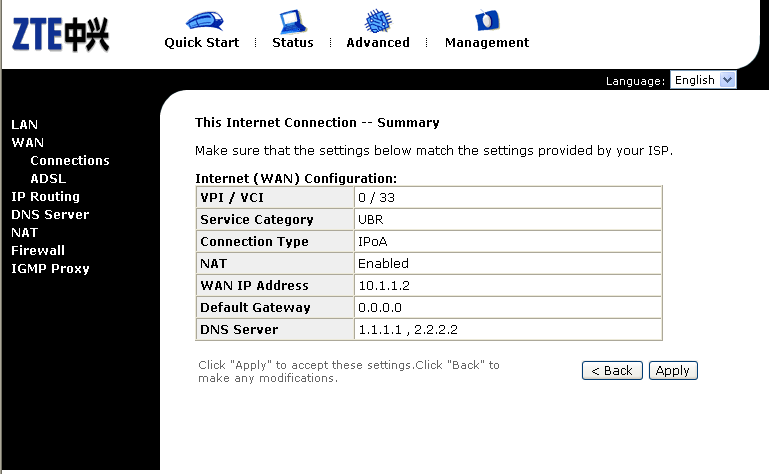Click the Advanced chip icon

tap(378, 21)
